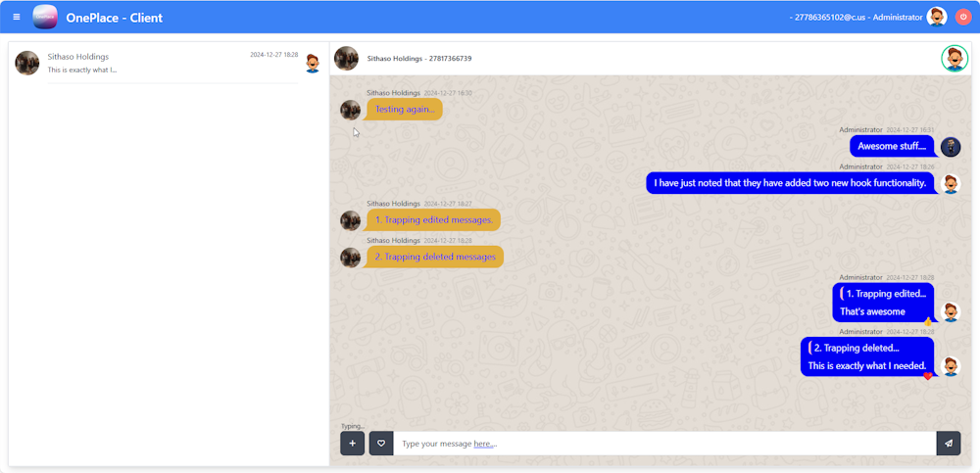
Task: Open the hamburger menu in the header
Action: coord(17,17)
